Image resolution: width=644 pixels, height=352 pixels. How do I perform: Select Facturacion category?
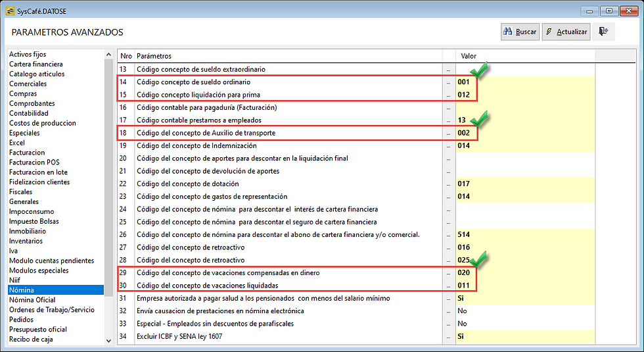pyautogui.click(x=27, y=153)
